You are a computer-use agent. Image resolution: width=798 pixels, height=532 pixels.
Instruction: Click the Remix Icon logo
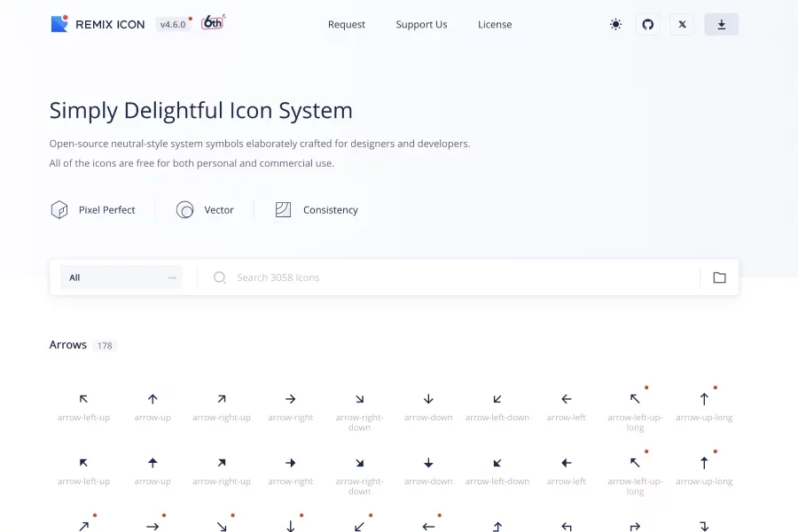[x=98, y=25]
